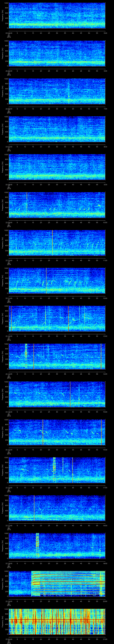
Task: Click the '14:00' end time label
Action: coord(105,374)
